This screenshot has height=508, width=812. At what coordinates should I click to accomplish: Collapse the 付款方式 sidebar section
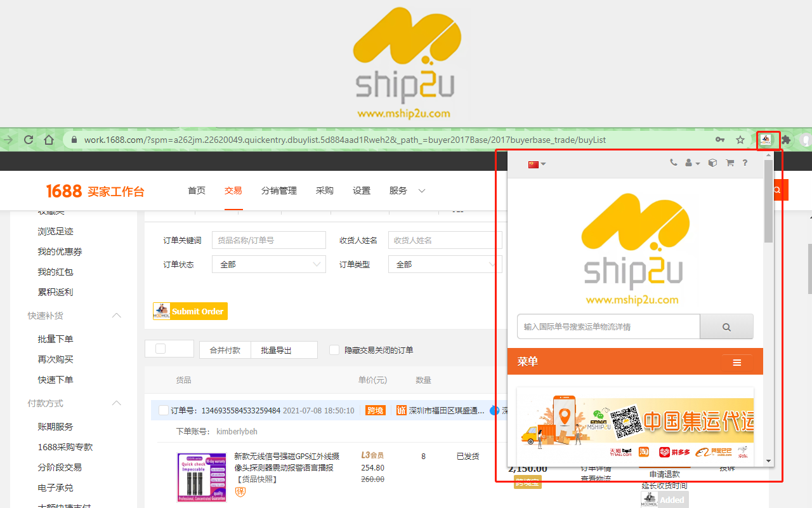[x=117, y=403]
